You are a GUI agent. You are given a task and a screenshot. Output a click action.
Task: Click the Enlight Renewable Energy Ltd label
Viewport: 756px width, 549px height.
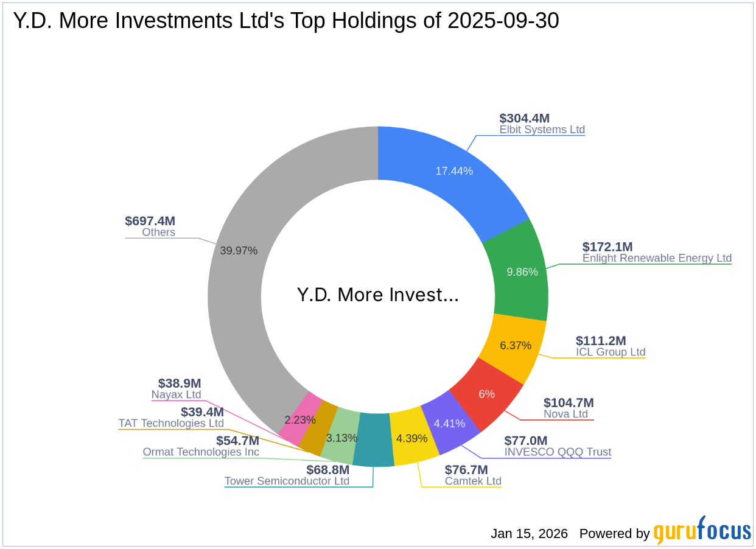(x=657, y=258)
